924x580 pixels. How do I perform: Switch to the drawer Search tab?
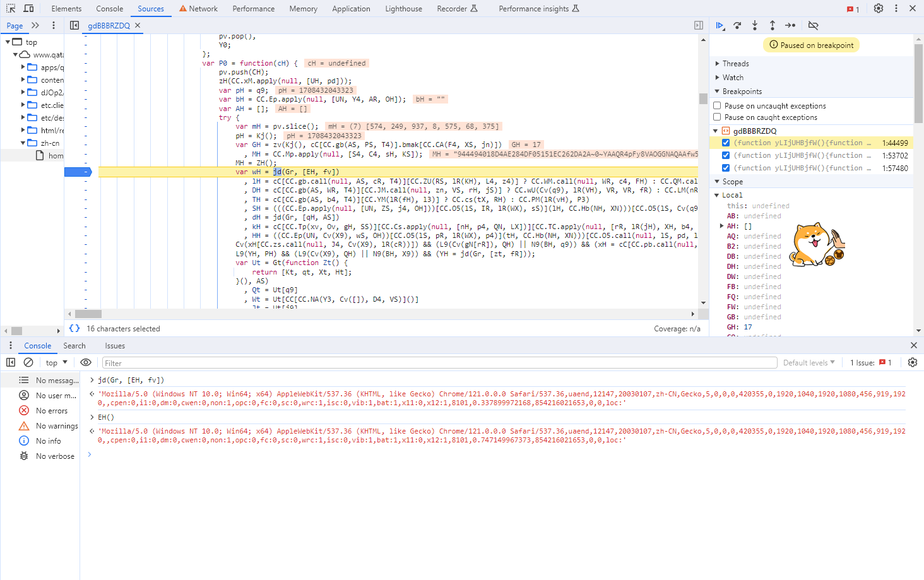[x=74, y=346]
